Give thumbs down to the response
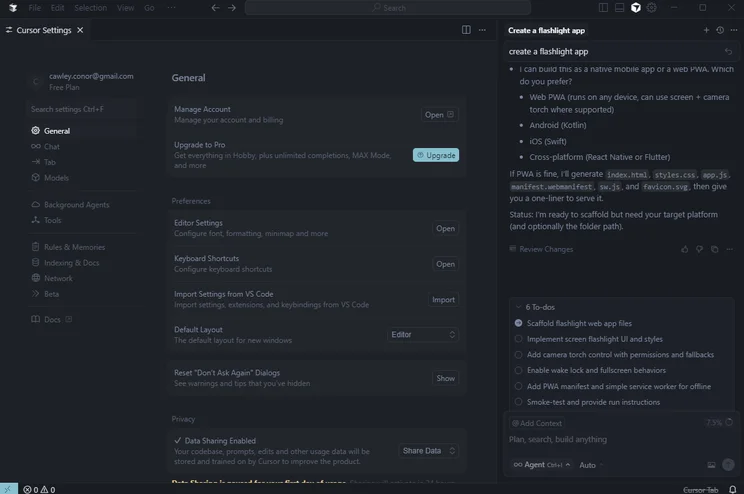Screen dimensions: 744x494 699,249
